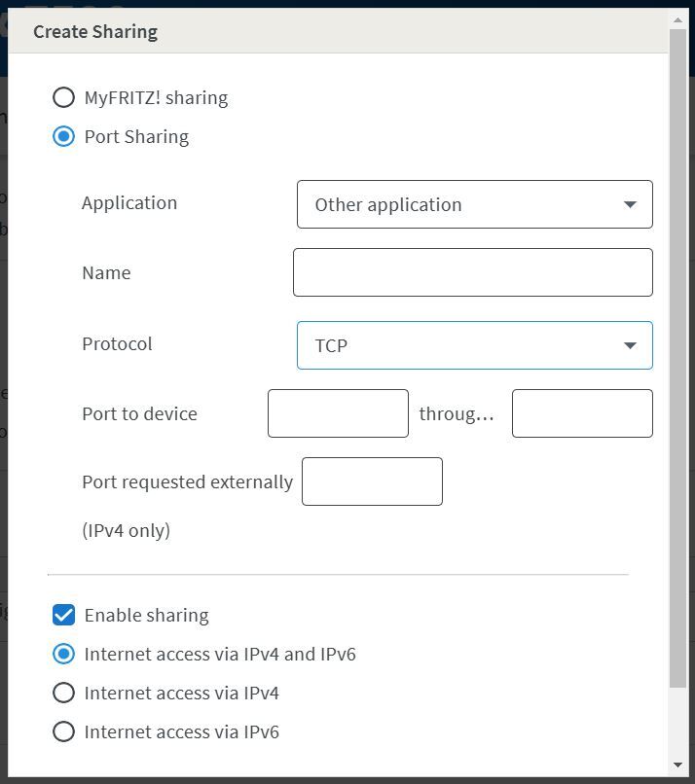Screen dimensions: 695x784
Task: Open the Protocol dropdown showing TCP
Action: tap(474, 345)
